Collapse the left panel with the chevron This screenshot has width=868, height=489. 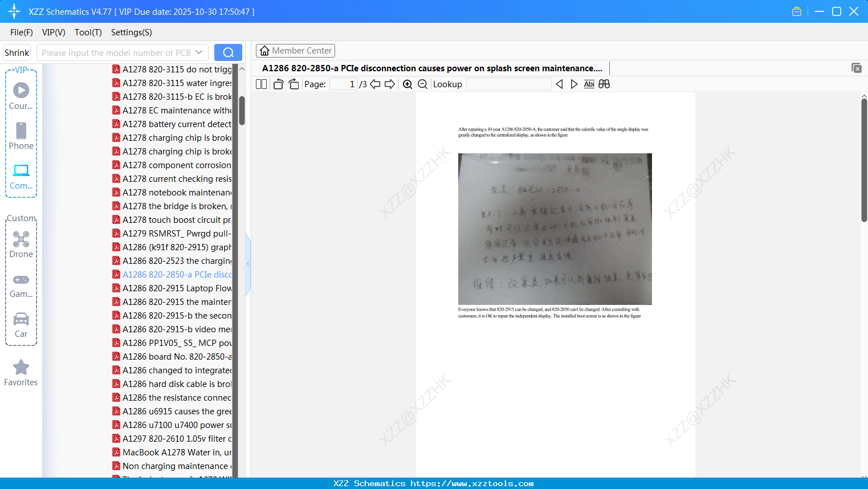(247, 263)
